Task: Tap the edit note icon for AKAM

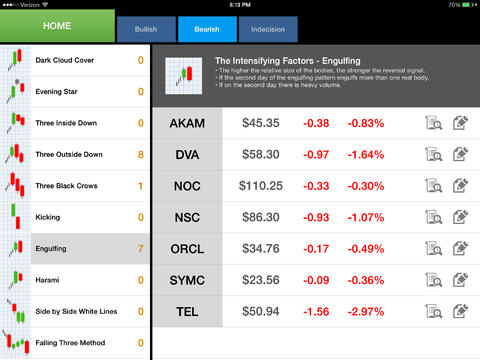Action: click(x=460, y=123)
